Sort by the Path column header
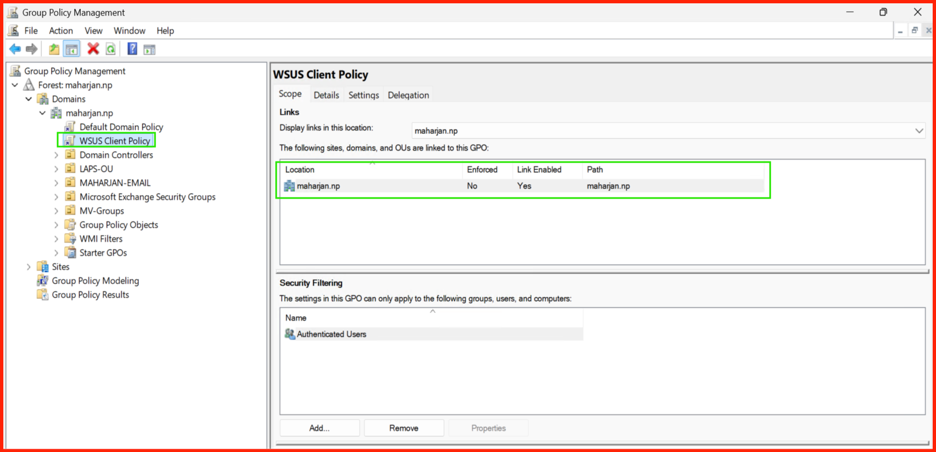Screen dimensions: 936x452 (x=673, y=170)
